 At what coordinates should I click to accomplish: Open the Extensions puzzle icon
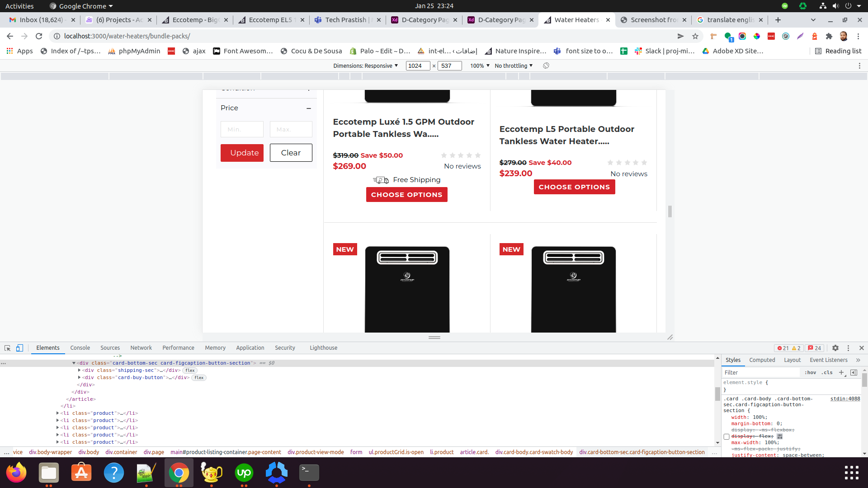pyautogui.click(x=829, y=36)
